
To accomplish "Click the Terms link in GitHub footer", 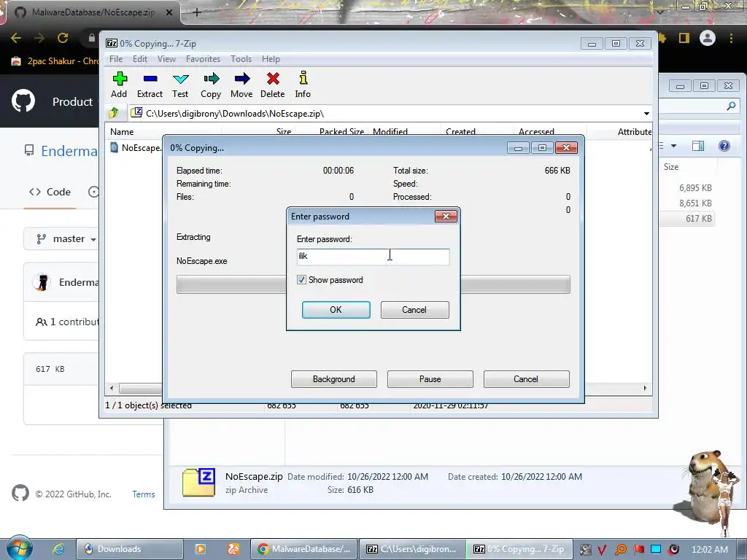I will 144,494.
